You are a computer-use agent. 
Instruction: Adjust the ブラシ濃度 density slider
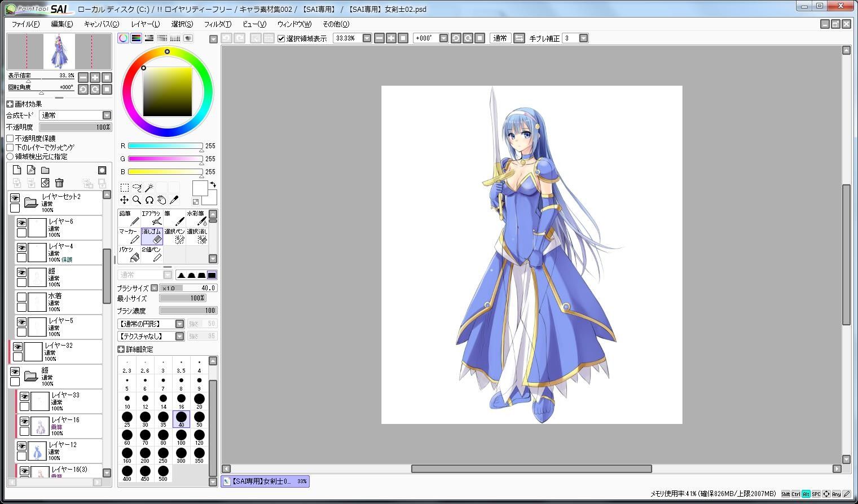click(188, 311)
